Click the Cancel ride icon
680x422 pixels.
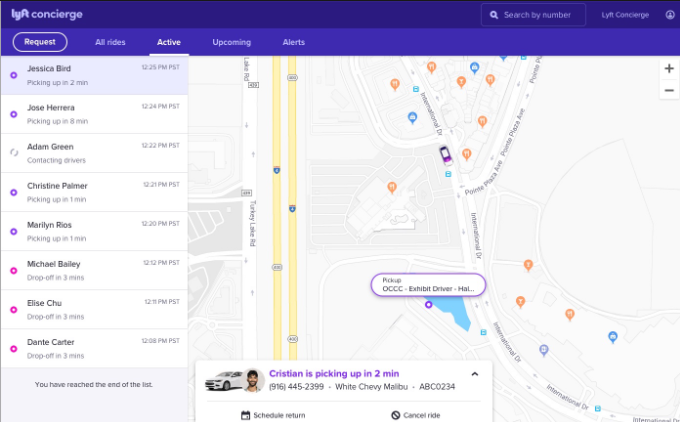tap(396, 415)
